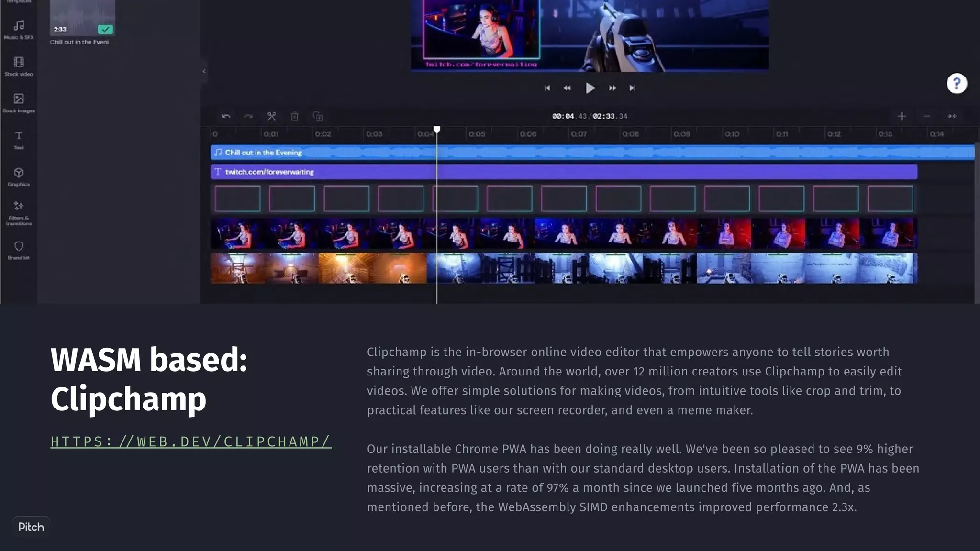
Task: Select the scissors split tool
Action: click(271, 116)
